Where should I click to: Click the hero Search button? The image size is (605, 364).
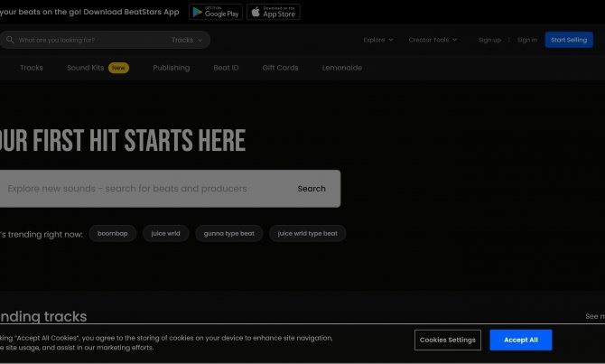312,189
